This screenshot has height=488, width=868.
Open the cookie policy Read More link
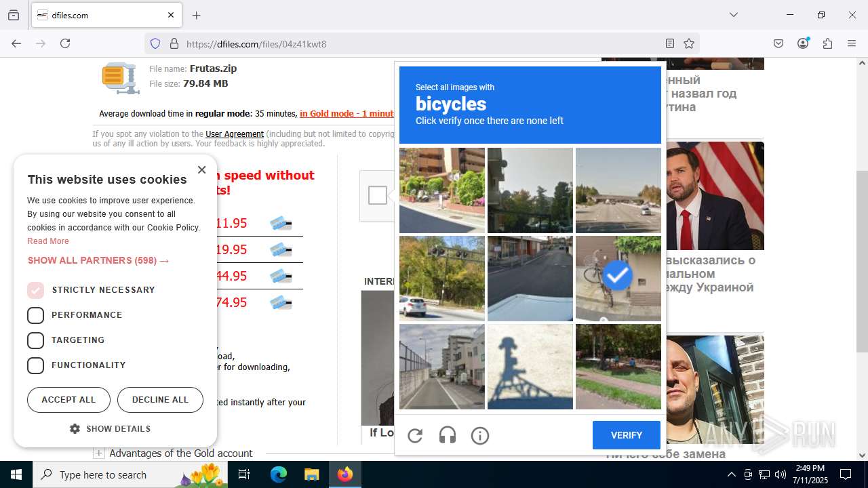[x=48, y=241]
